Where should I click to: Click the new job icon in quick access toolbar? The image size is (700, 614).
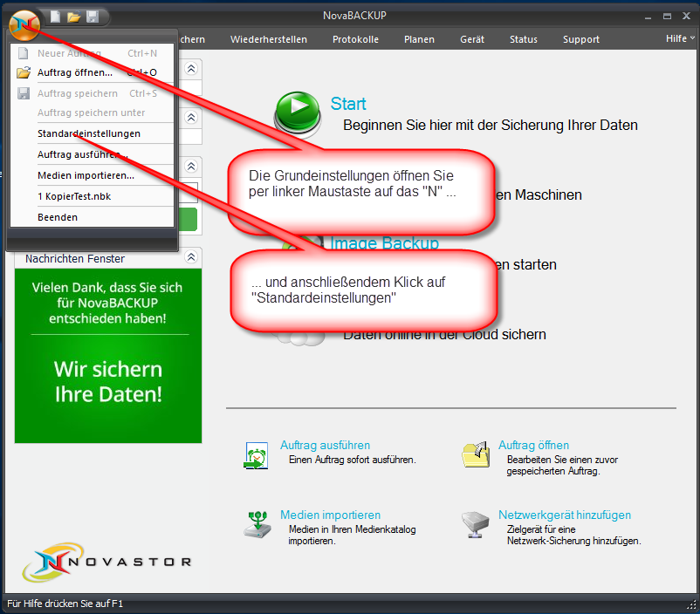coord(55,17)
